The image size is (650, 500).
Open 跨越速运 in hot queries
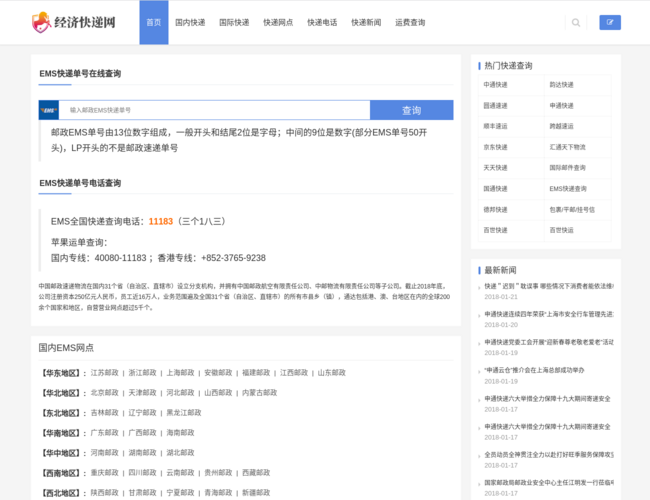pos(562,126)
